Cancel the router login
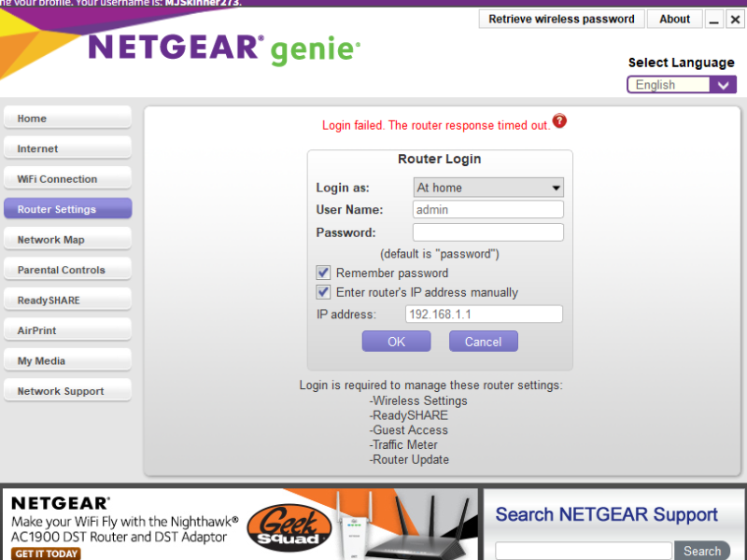The height and width of the screenshot is (560, 747). tap(483, 342)
